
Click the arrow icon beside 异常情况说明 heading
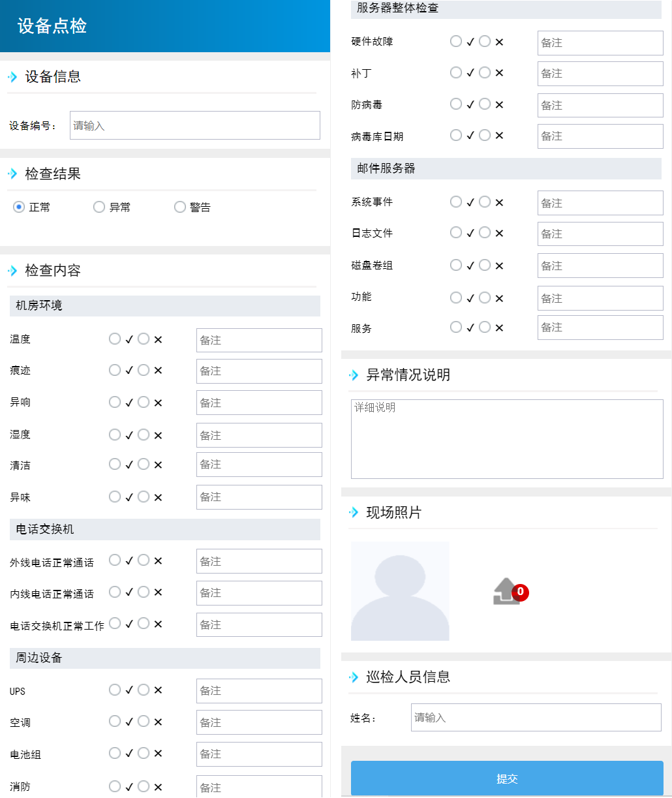(x=354, y=375)
